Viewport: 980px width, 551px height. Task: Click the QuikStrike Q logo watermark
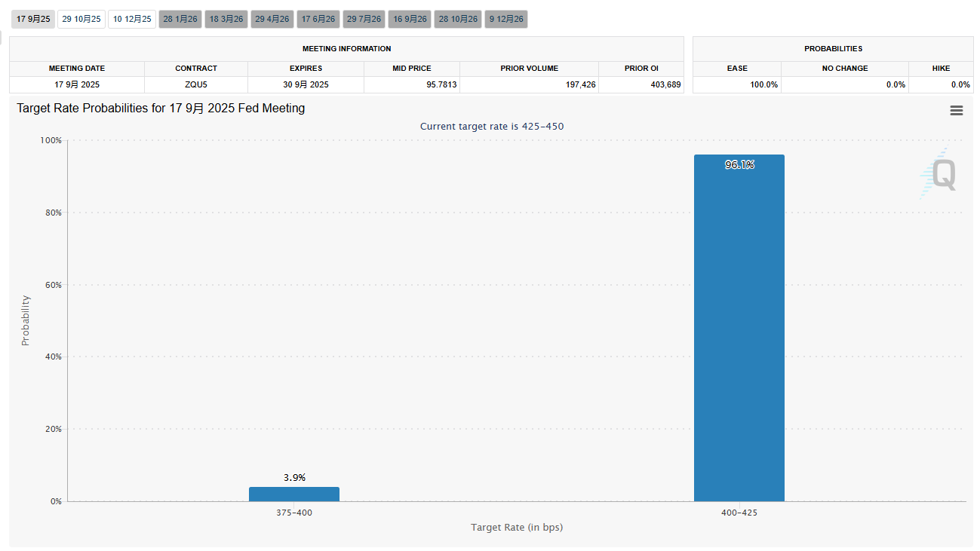point(942,175)
